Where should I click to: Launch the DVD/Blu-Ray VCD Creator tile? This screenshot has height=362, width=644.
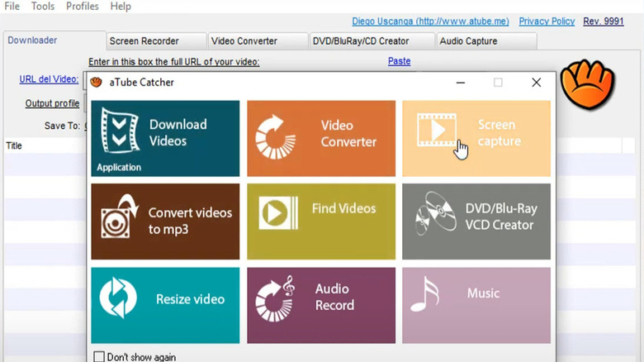click(476, 221)
